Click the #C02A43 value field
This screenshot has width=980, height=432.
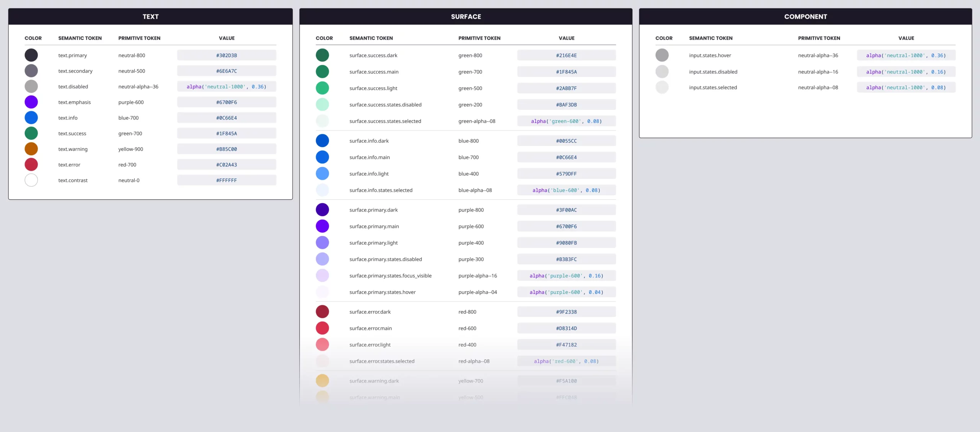coord(227,165)
